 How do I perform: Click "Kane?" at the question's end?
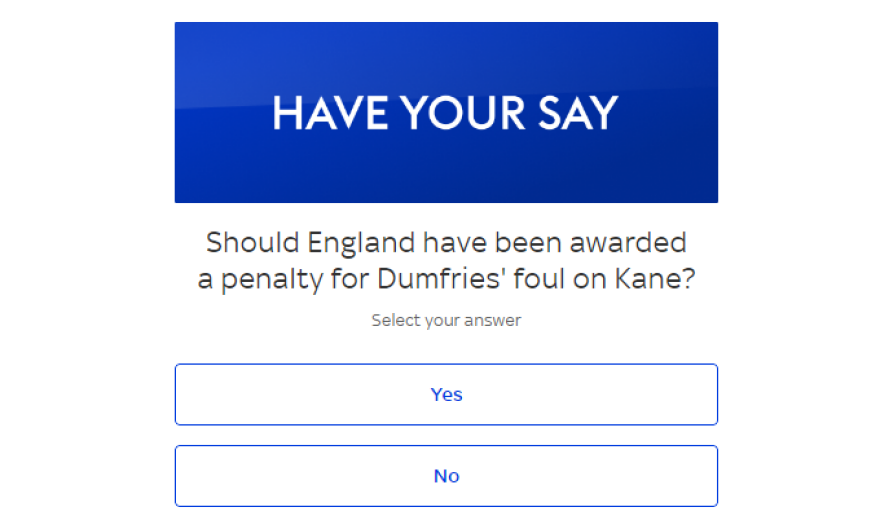[x=651, y=281]
